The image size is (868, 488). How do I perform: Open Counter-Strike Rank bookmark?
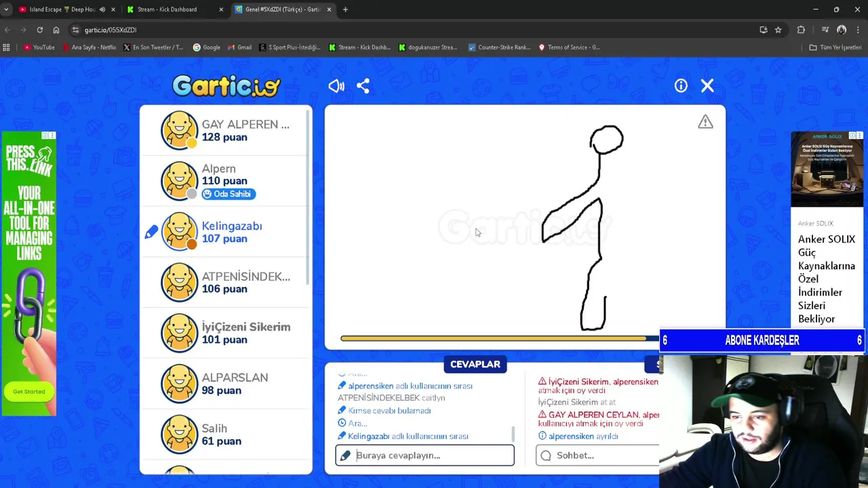click(x=498, y=47)
